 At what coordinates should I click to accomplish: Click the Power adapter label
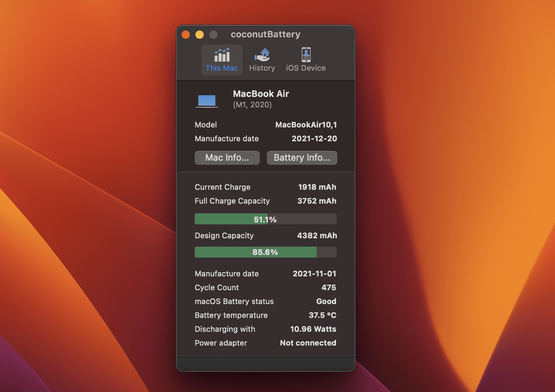pos(221,343)
